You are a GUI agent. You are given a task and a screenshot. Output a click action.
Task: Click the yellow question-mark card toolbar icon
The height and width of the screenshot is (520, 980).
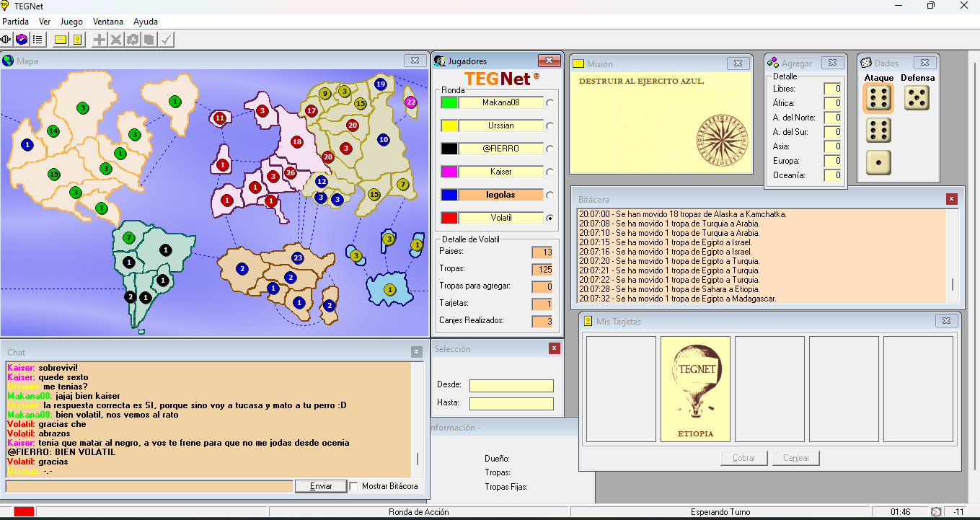[77, 40]
